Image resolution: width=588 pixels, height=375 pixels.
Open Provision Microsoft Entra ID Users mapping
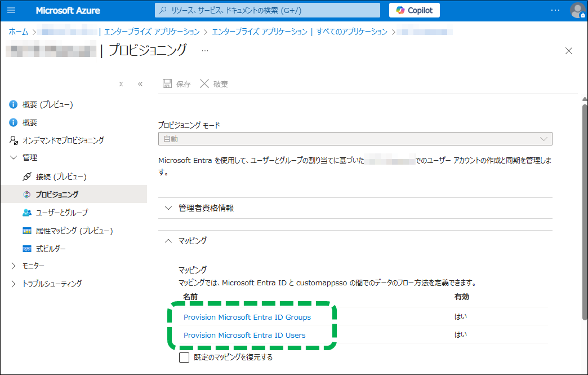coord(244,335)
